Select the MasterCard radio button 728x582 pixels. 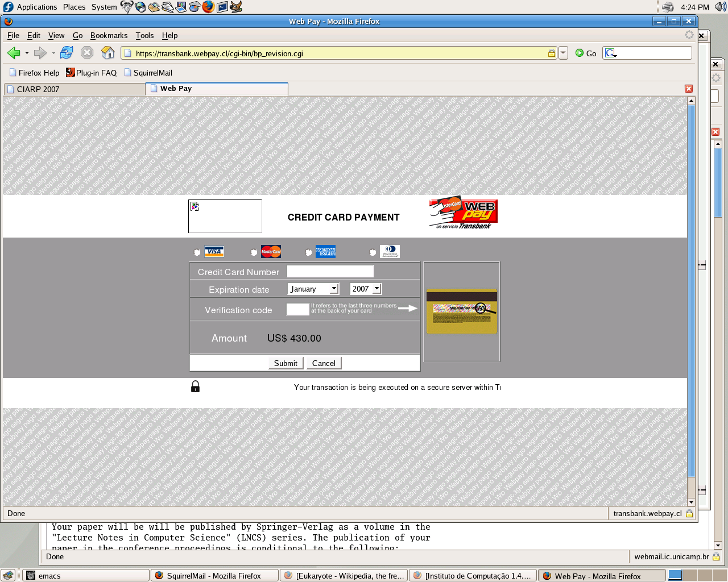(254, 252)
